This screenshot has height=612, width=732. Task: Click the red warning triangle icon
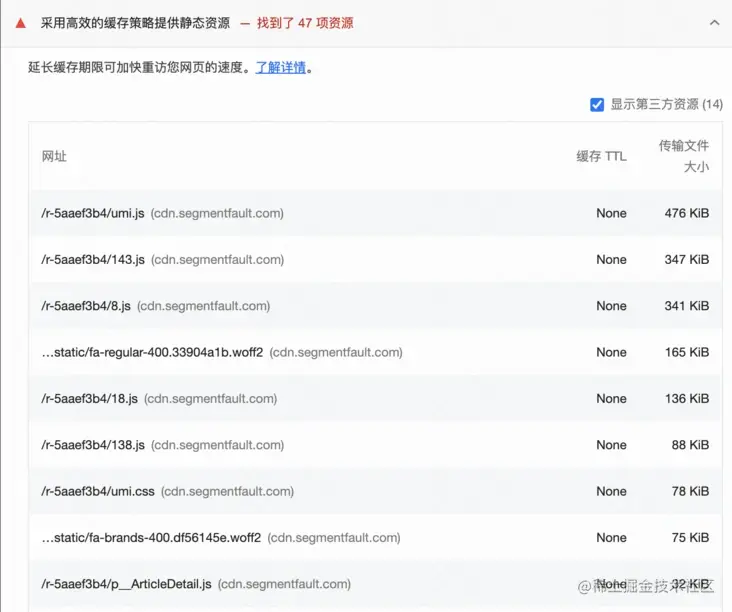pyautogui.click(x=20, y=23)
